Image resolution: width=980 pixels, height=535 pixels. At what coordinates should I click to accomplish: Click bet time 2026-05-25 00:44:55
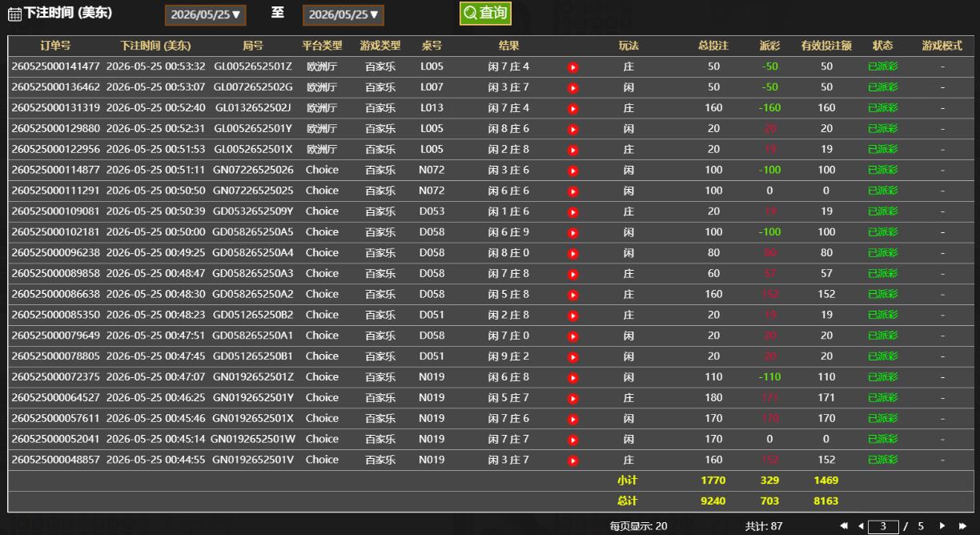point(155,460)
